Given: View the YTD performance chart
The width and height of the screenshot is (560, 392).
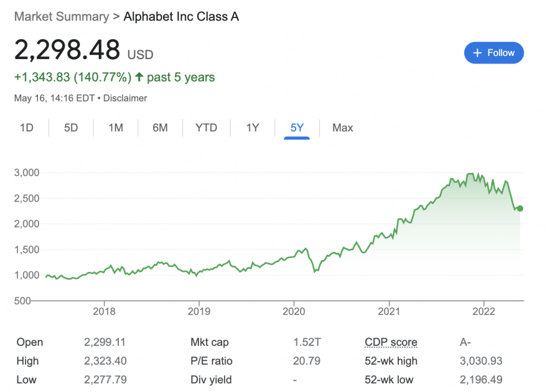Looking at the screenshot, I should click(x=206, y=128).
